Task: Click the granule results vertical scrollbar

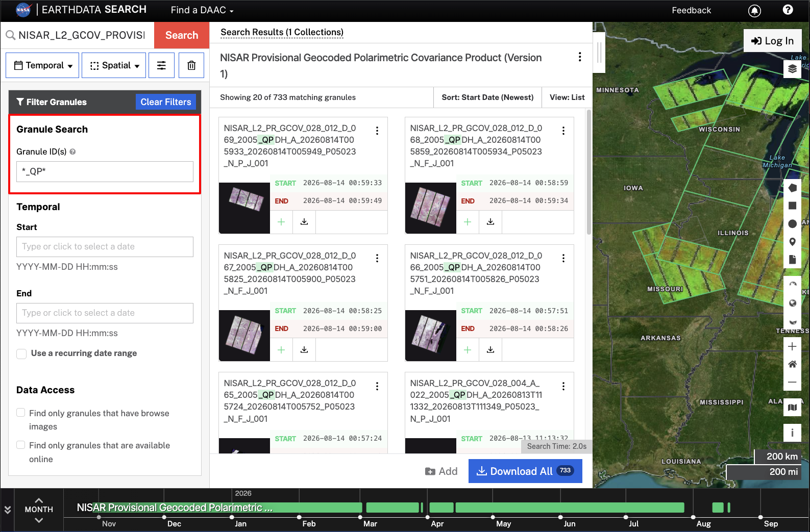Action: pos(589,172)
